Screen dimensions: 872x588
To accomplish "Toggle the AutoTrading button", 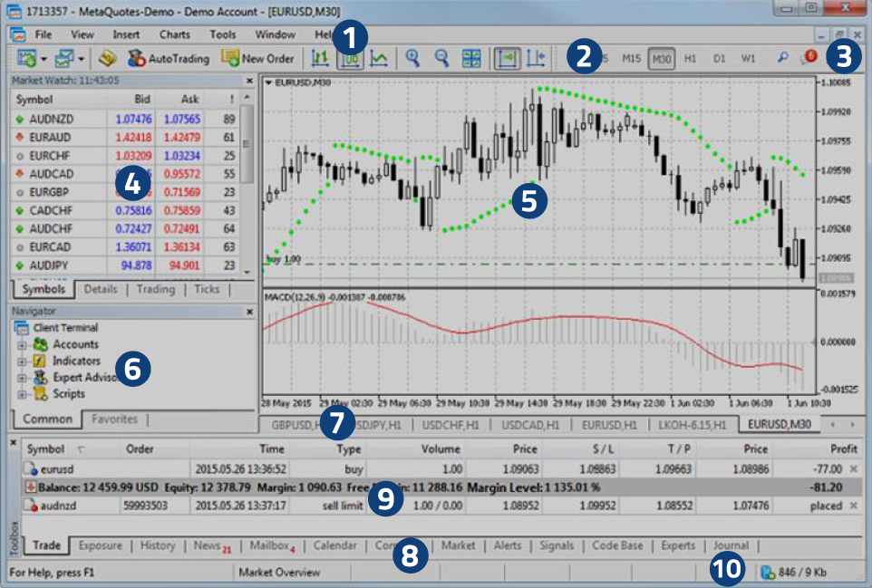I will coord(169,58).
